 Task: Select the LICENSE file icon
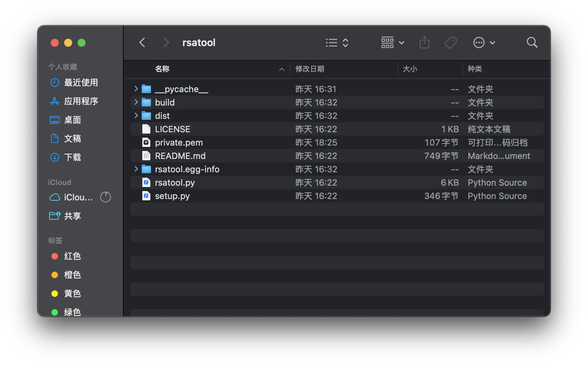(146, 129)
